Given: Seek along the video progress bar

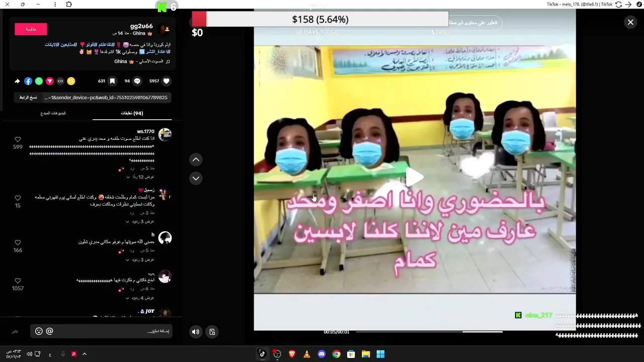Looking at the screenshot, I should tap(429, 331).
